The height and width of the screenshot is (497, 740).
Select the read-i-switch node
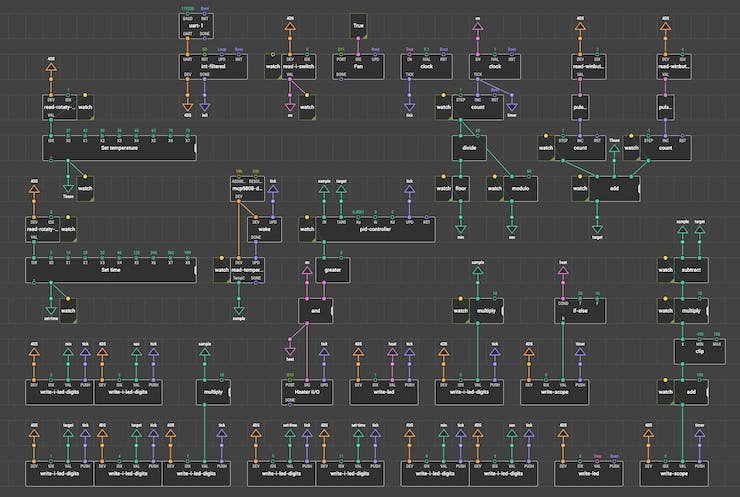(299, 67)
